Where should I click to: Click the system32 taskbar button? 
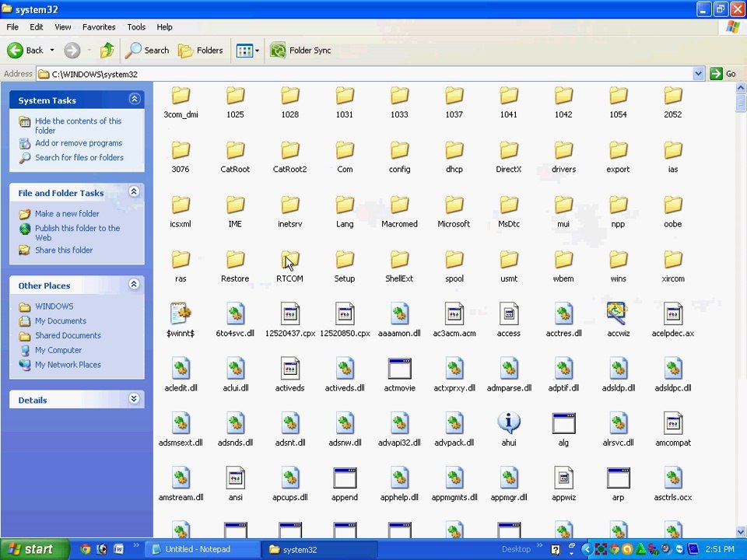pos(319,549)
